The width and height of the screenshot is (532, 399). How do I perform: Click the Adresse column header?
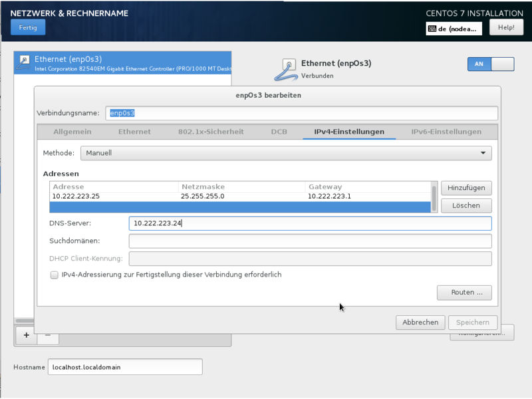click(x=114, y=187)
